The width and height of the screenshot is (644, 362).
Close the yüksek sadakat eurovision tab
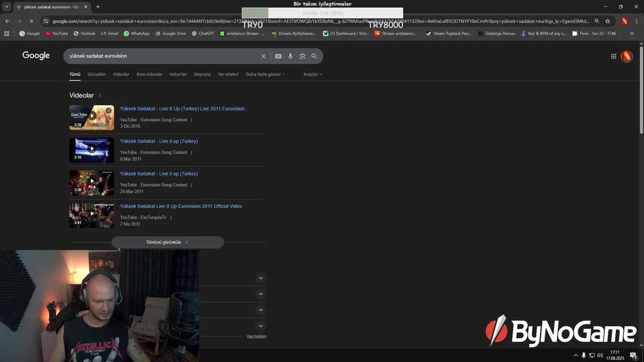(x=86, y=7)
